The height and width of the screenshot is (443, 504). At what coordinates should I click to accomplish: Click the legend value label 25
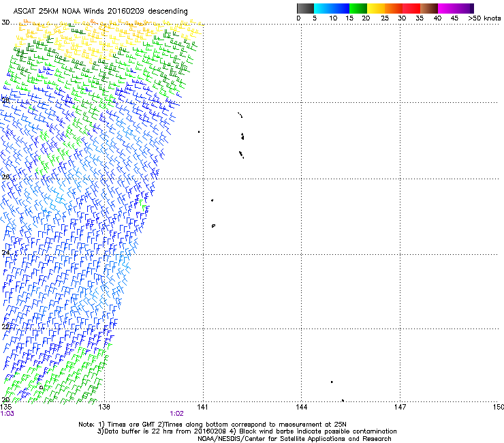tap(385, 18)
